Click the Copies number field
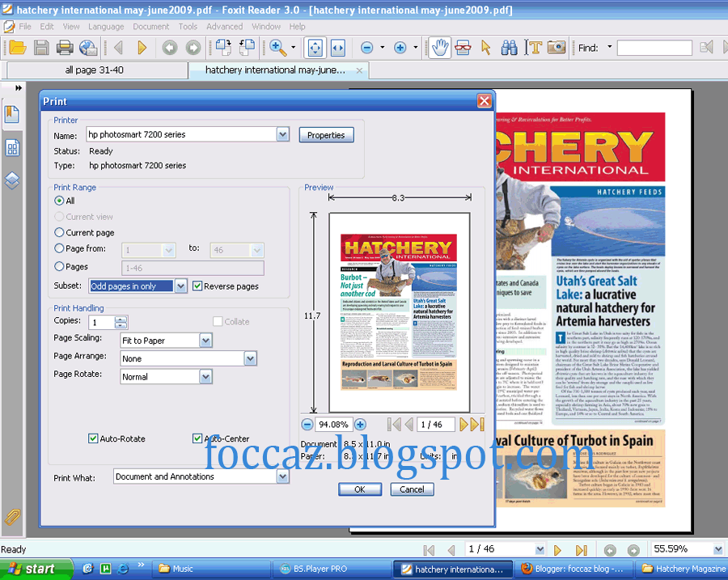Image resolution: width=728 pixels, height=580 pixels. pos(102,322)
